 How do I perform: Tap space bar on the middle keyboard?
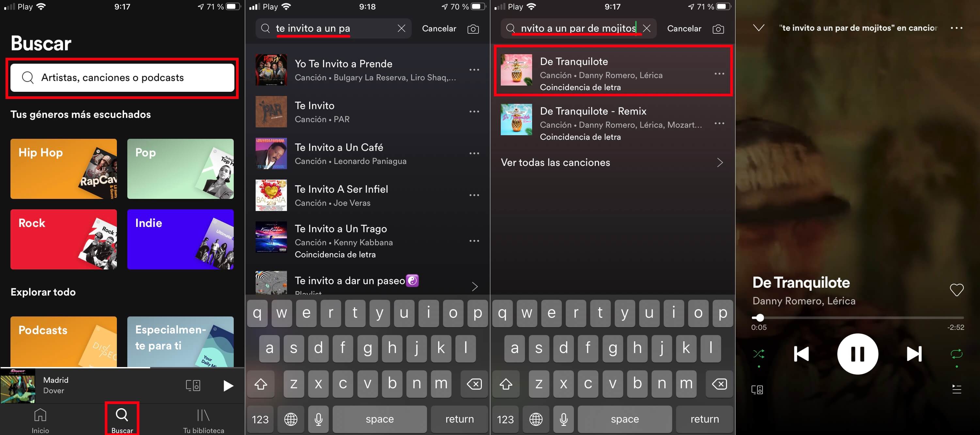pos(380,419)
